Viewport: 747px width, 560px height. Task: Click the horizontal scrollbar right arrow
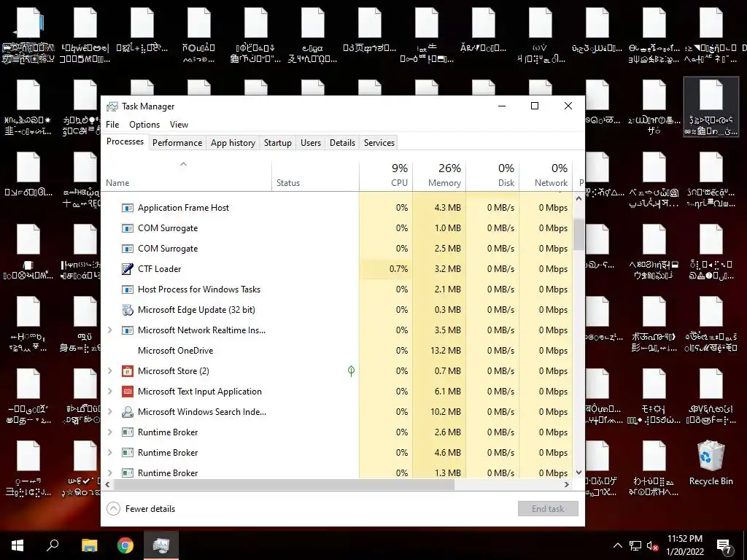(566, 484)
